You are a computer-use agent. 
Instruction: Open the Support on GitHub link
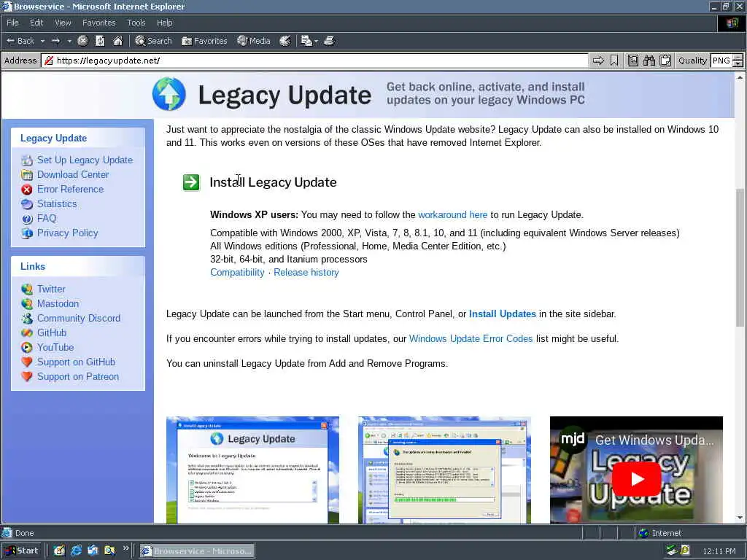[76, 362]
